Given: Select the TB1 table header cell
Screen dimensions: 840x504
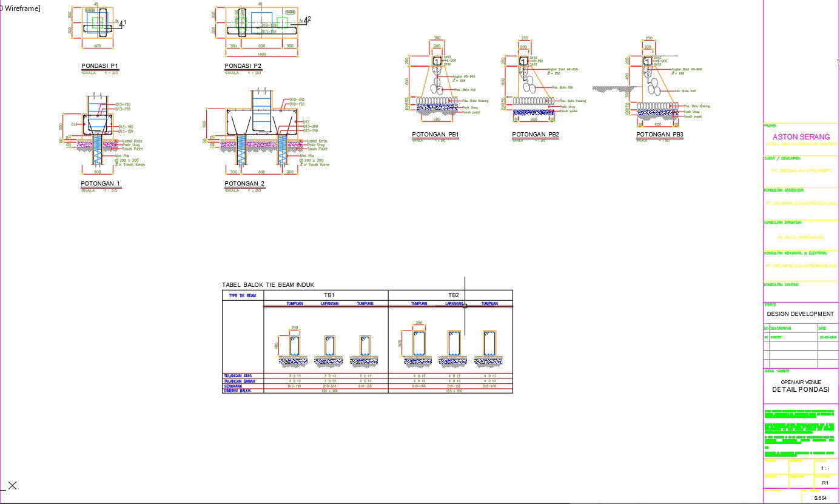Looking at the screenshot, I should [329, 295].
